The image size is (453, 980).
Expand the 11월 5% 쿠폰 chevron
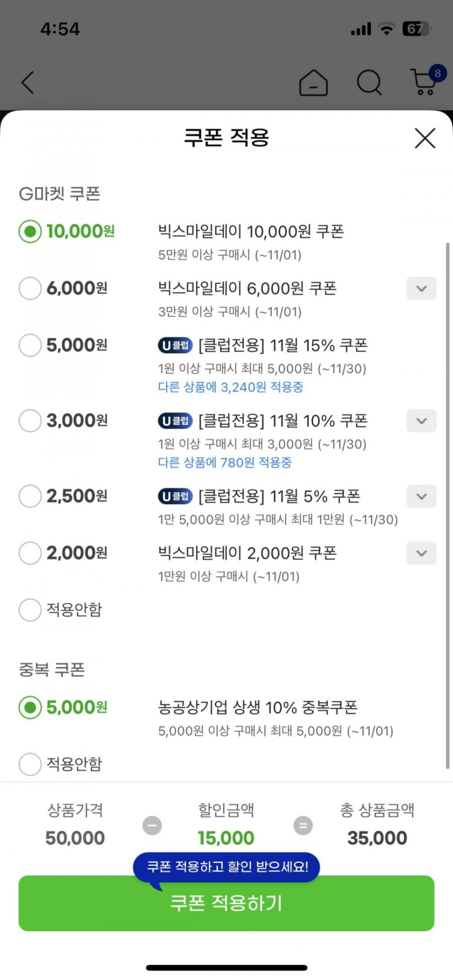422,496
